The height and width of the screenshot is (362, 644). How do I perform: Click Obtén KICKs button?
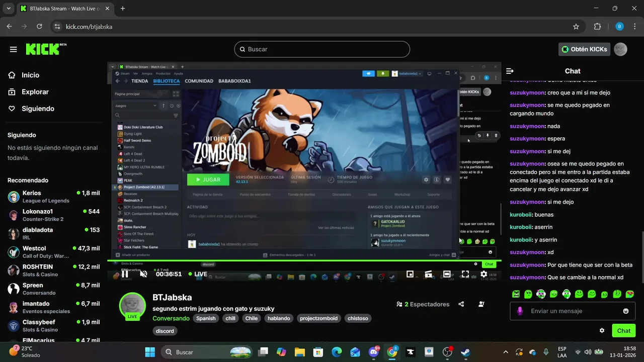pyautogui.click(x=585, y=49)
